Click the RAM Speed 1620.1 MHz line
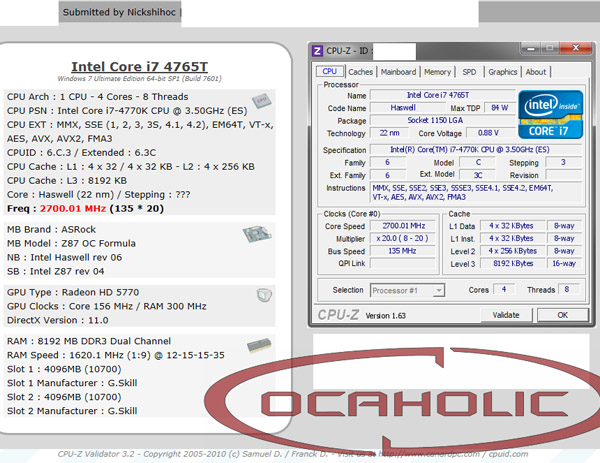This screenshot has height=463, width=600. [x=116, y=355]
